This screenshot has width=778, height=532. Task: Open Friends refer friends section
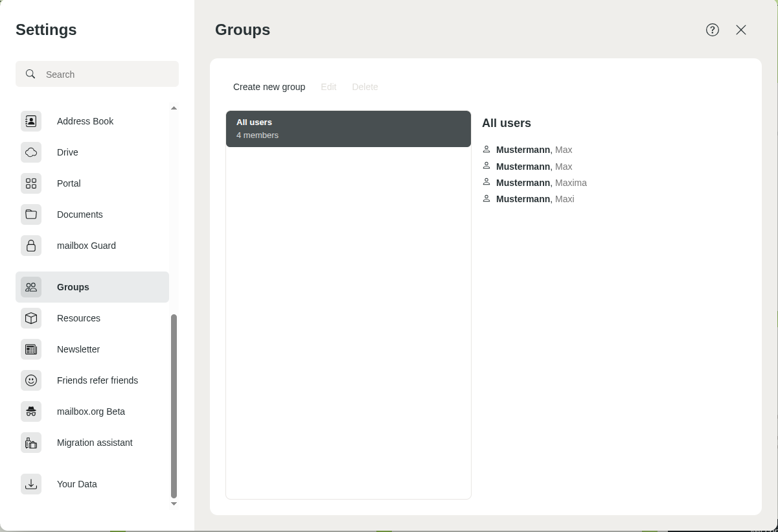coord(97,380)
